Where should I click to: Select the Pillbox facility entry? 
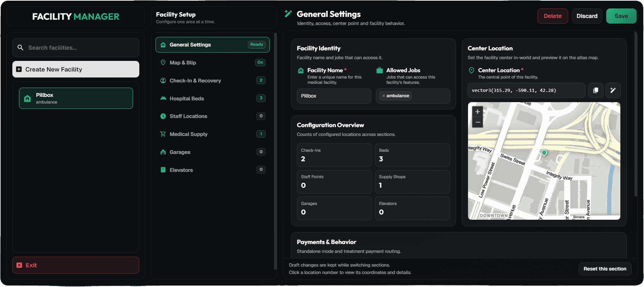pos(76,98)
